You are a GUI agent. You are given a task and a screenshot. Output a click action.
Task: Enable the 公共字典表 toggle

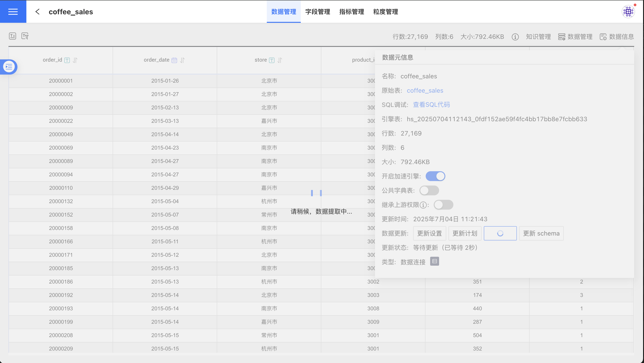(429, 190)
